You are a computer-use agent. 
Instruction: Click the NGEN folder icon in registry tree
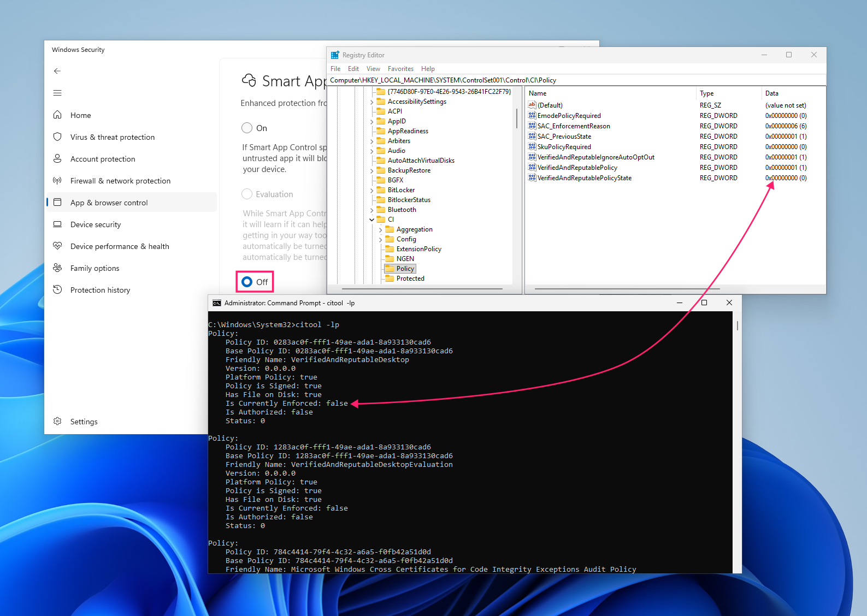[390, 259]
